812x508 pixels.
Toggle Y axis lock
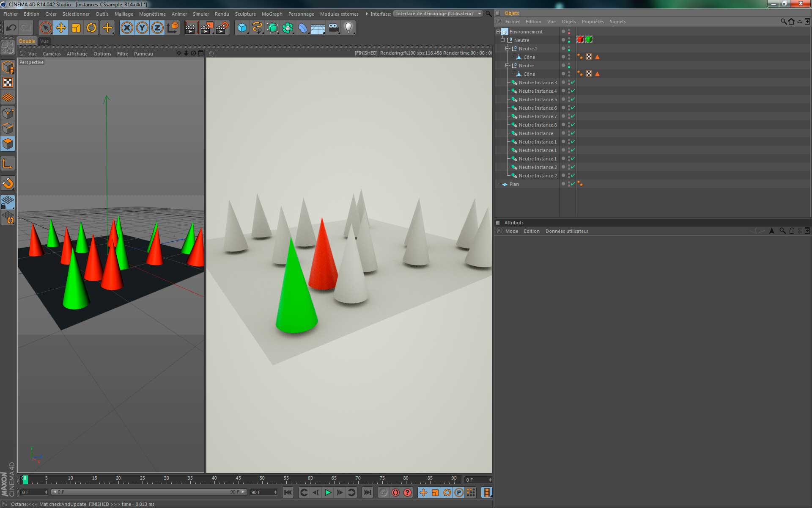coord(142,28)
